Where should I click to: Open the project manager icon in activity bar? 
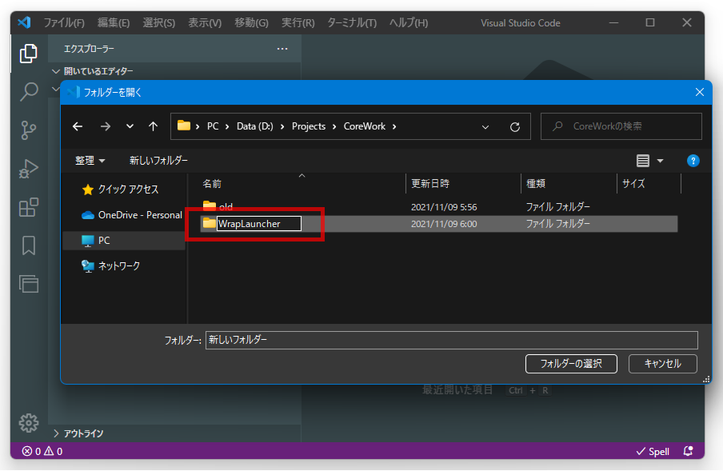[29, 284]
